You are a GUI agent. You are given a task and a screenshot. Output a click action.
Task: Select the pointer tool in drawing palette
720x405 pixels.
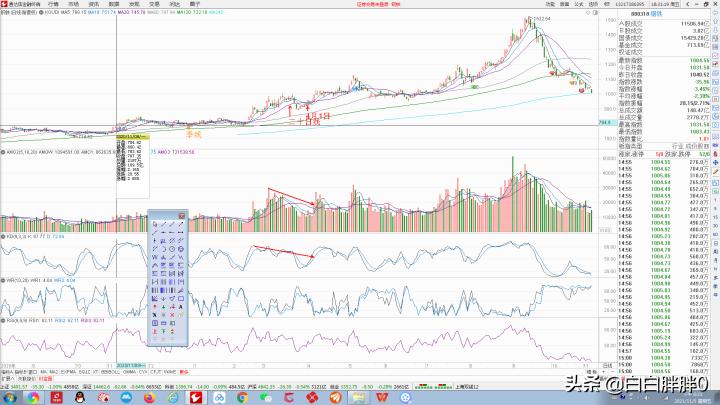155,224
